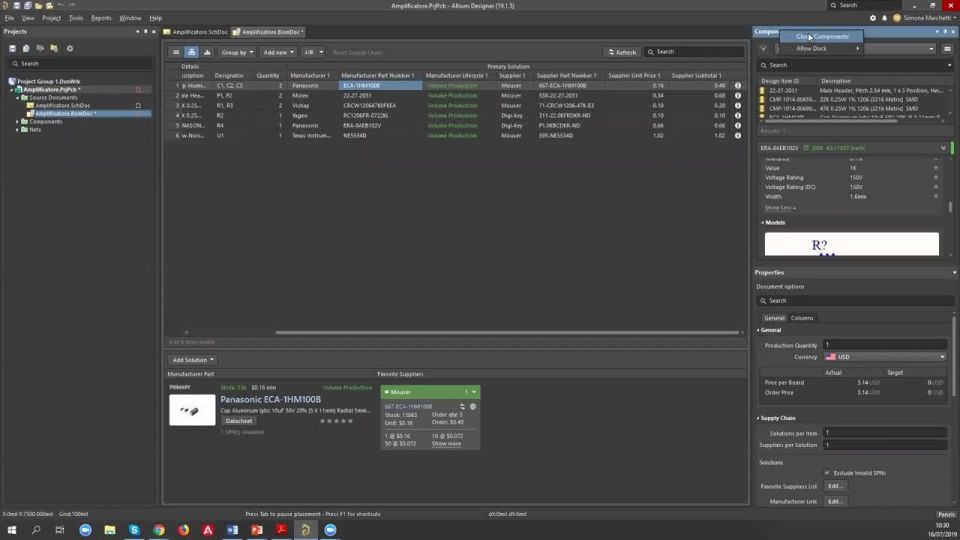Open the Reports menu
This screenshot has height=540, width=960.
(101, 18)
